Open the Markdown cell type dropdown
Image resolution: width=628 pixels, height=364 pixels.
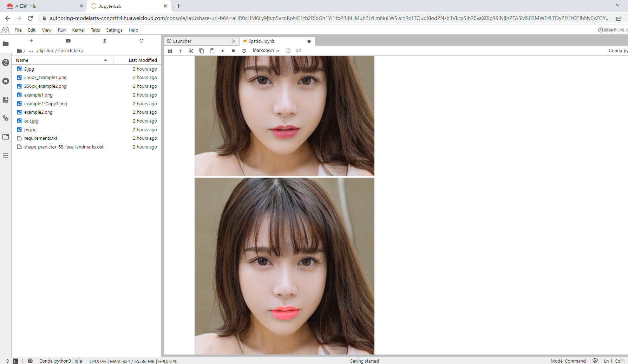(266, 51)
